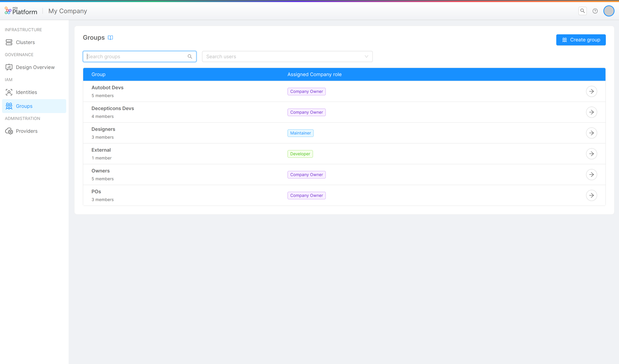Click magnifier icon in Search groups field
The image size is (619, 364).
[x=190, y=56]
